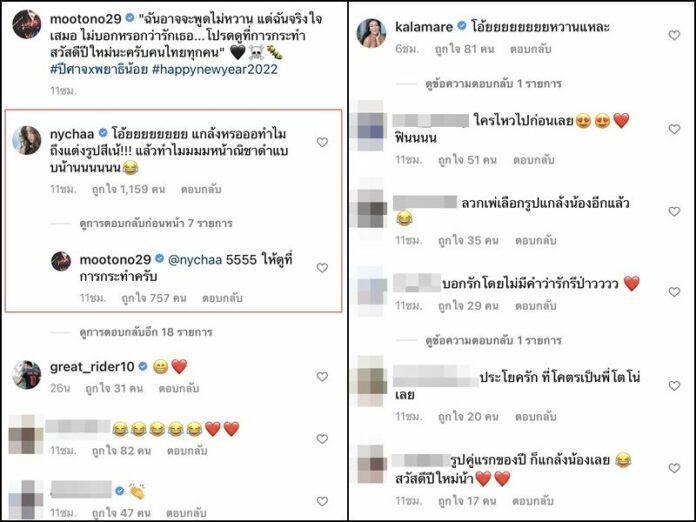The height and width of the screenshot is (522, 696).
Task: Tap heart on great_rider10's comment
Action: tap(322, 376)
